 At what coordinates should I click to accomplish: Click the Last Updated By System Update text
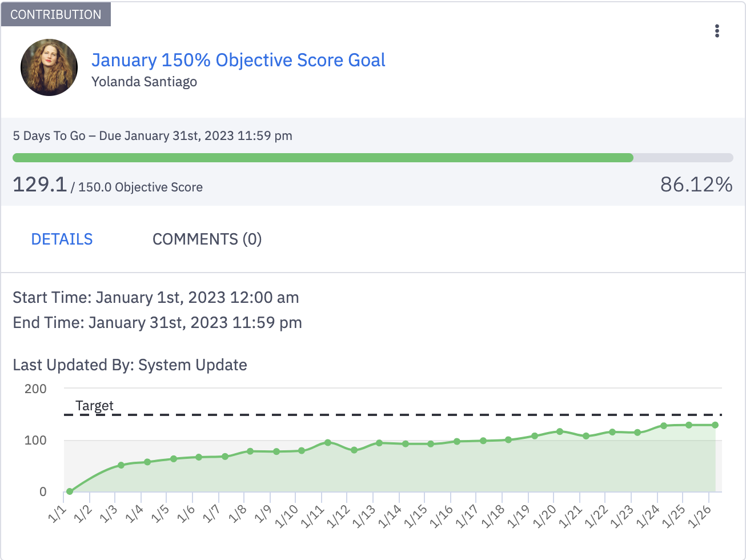click(130, 365)
